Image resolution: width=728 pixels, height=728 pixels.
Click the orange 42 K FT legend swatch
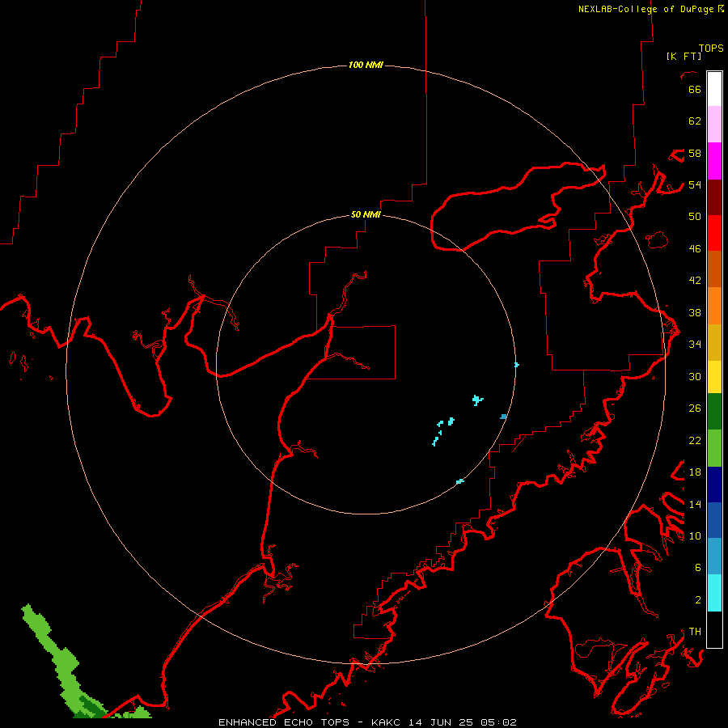point(714,306)
